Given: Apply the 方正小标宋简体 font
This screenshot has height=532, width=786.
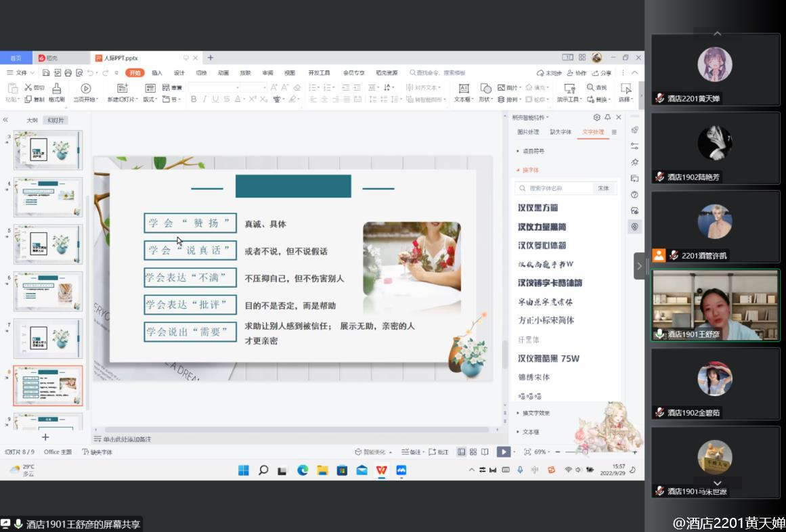Looking at the screenshot, I should pos(546,320).
